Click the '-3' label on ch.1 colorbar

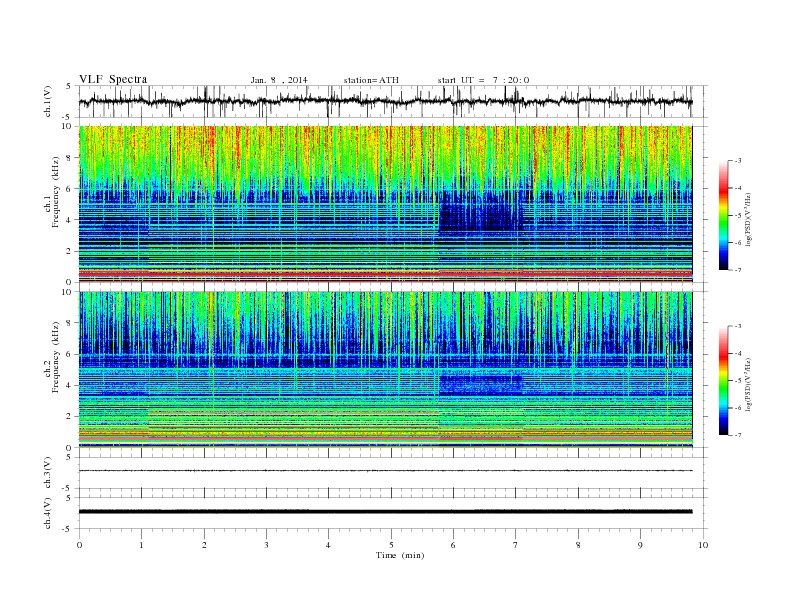[737, 161]
